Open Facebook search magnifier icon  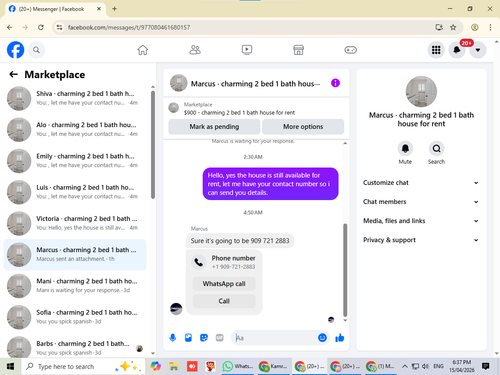36,50
